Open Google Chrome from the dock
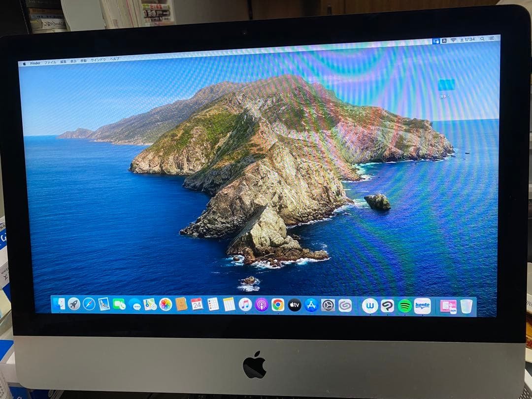Viewport: 532px width, 399px height. [278, 305]
